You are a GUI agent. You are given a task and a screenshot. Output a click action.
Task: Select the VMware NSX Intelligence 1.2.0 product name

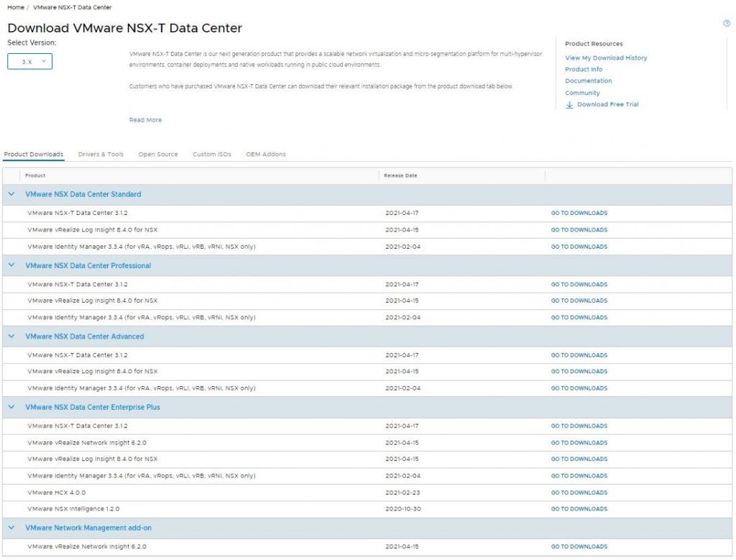click(x=73, y=509)
